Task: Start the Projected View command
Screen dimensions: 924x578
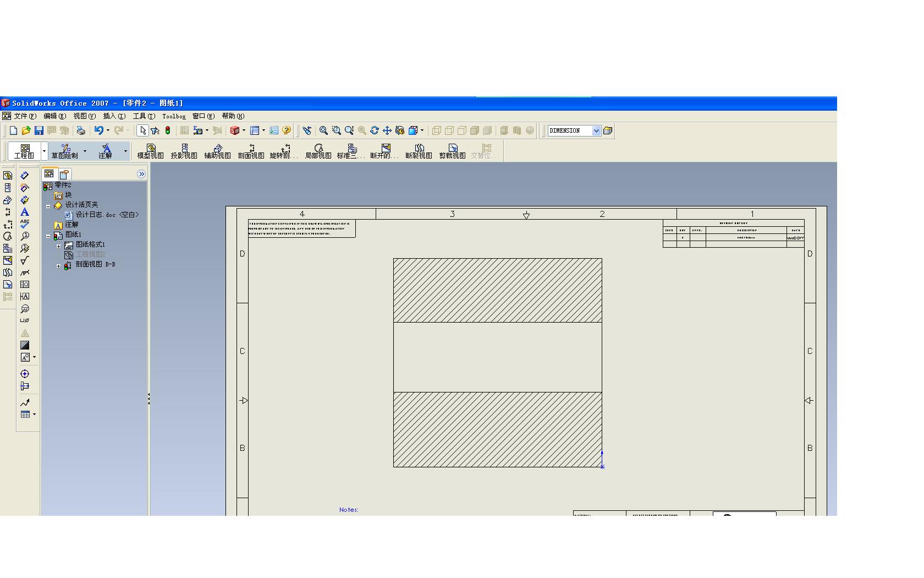Action: [x=184, y=151]
